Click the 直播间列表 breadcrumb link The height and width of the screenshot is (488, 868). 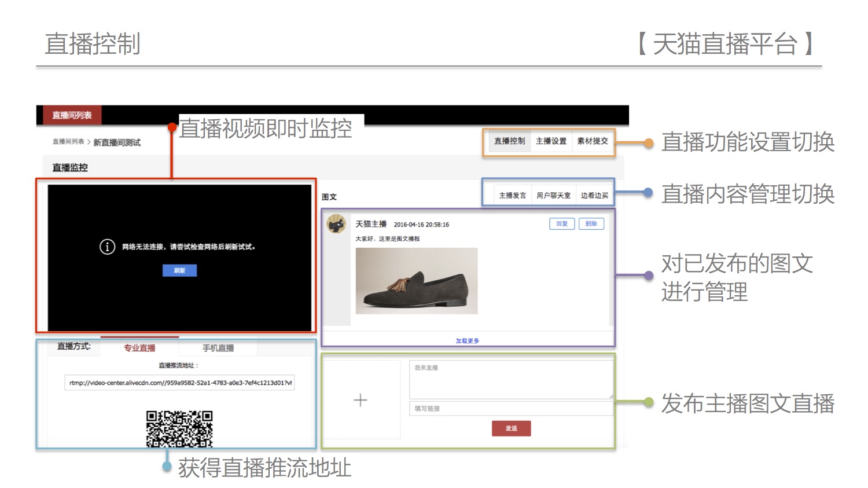click(x=68, y=142)
